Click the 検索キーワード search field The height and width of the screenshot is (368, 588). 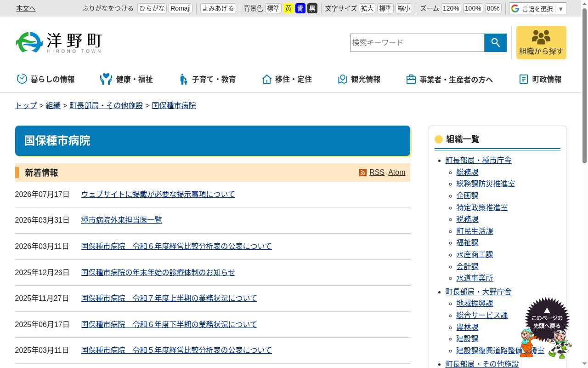point(418,43)
